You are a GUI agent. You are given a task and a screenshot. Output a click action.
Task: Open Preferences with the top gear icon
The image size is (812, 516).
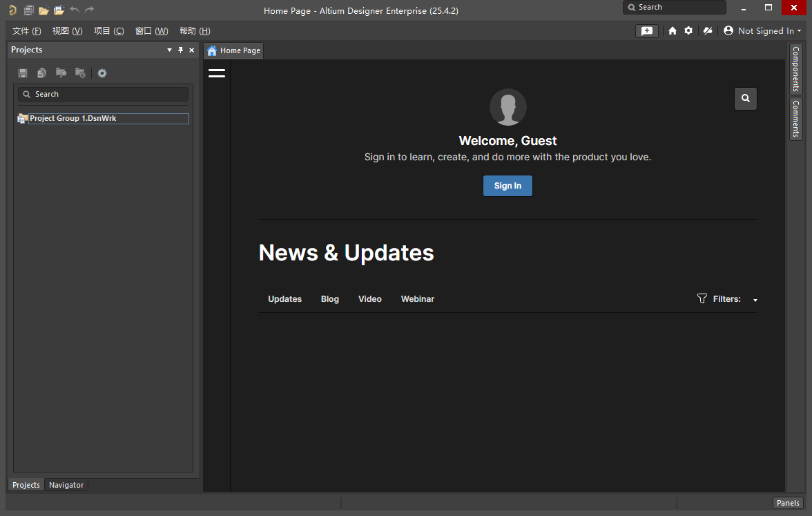click(688, 30)
